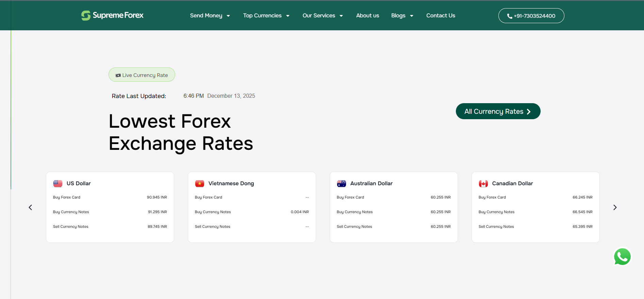Click the Live Currency Rate badge
644x299 pixels.
click(x=142, y=75)
